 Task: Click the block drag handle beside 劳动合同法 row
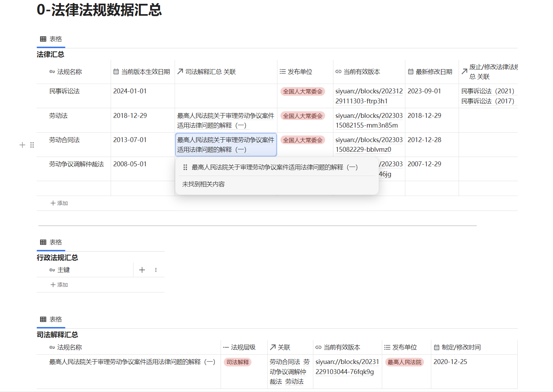(32, 145)
